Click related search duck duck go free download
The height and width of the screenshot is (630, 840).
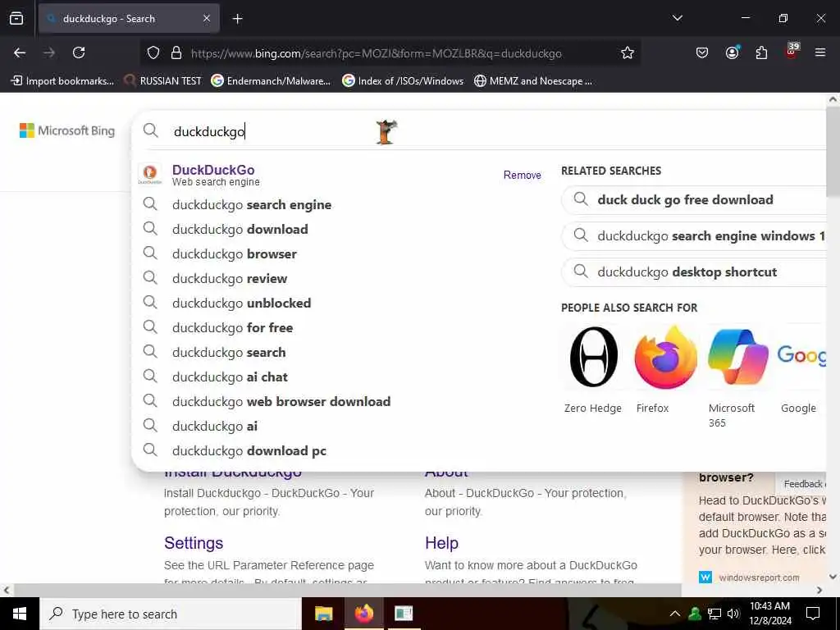694,200
